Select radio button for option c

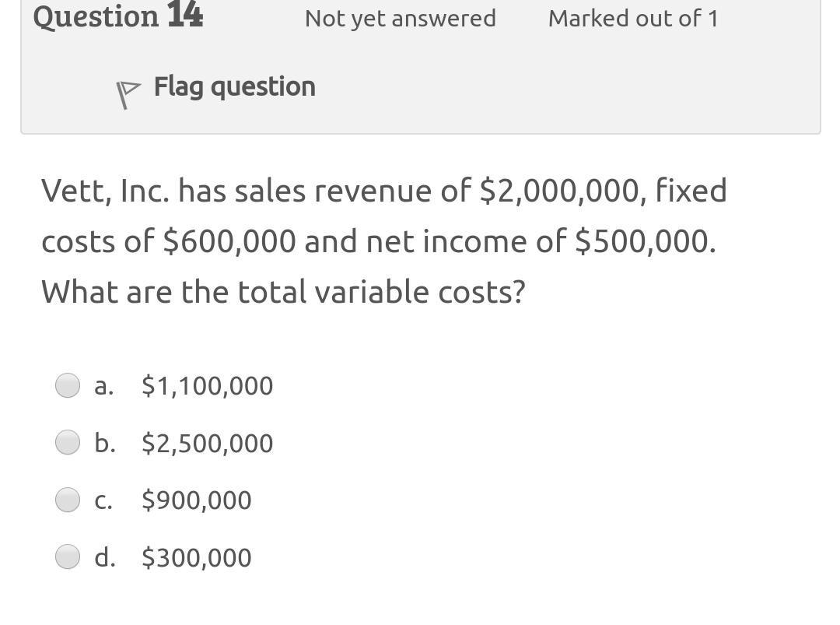pyautogui.click(x=68, y=499)
